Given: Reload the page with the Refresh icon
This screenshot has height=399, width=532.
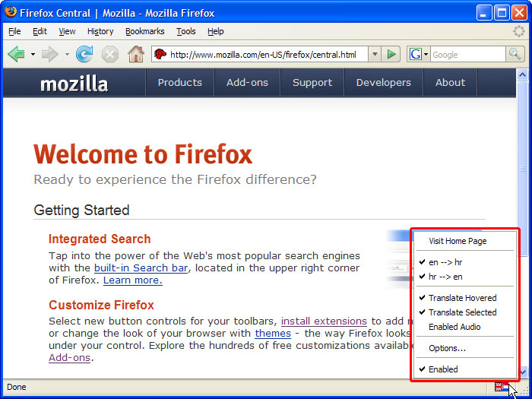Looking at the screenshot, I should click(84, 54).
